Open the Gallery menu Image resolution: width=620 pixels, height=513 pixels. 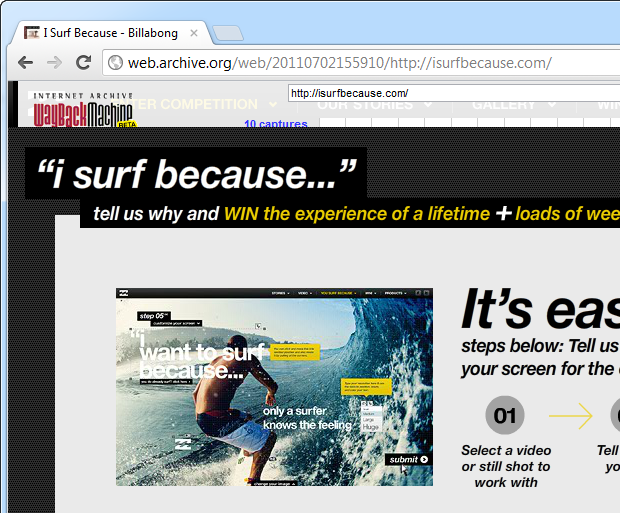(x=503, y=105)
